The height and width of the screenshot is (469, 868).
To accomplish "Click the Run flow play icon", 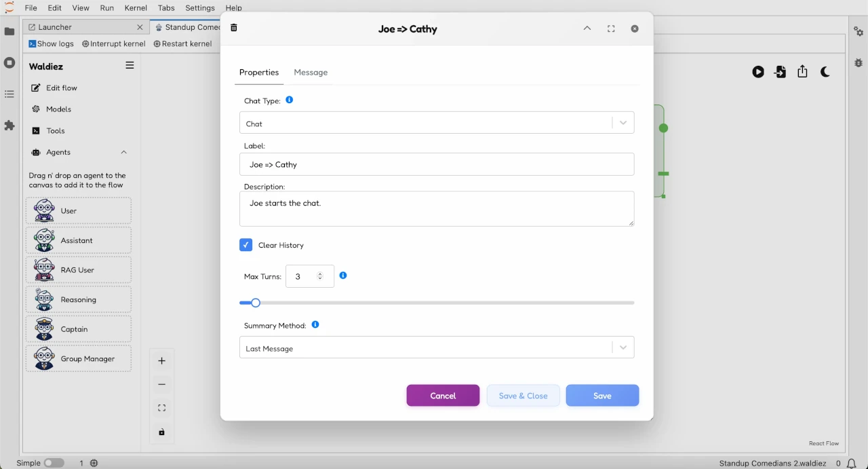I will click(x=758, y=72).
